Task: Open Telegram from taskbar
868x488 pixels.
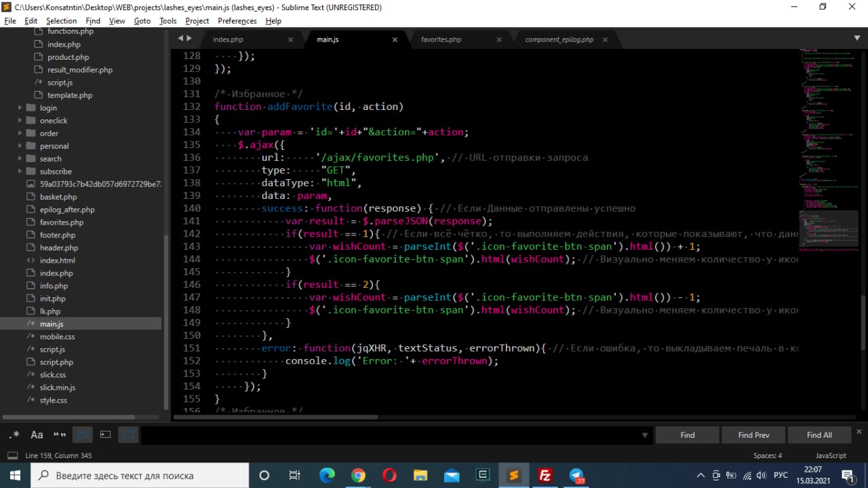Action: (x=576, y=475)
